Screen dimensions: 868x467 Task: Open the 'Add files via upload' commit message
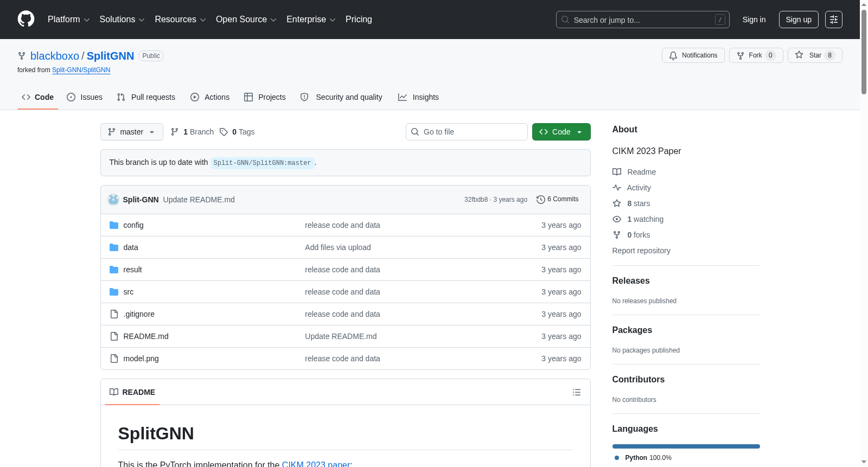(x=338, y=247)
